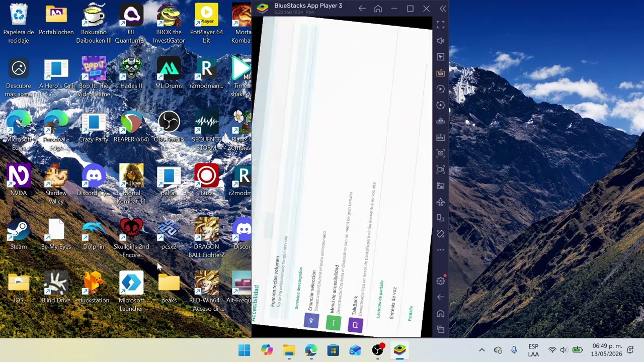Select the OBS Studio desktop shortcut

point(169,127)
